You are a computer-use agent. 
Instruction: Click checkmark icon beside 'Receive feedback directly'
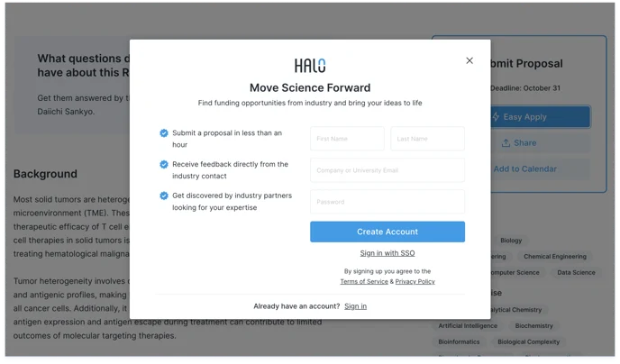[164, 164]
